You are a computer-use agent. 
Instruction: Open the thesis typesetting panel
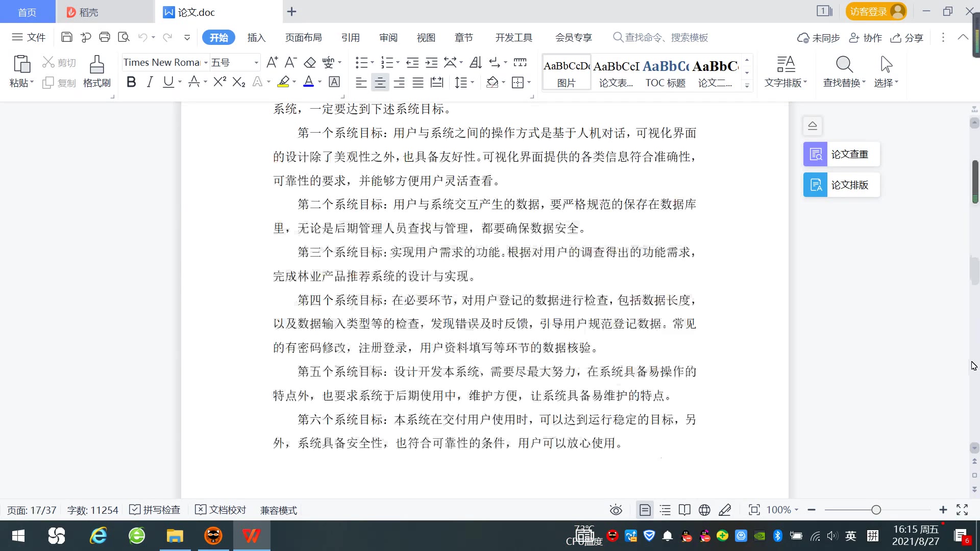841,185
